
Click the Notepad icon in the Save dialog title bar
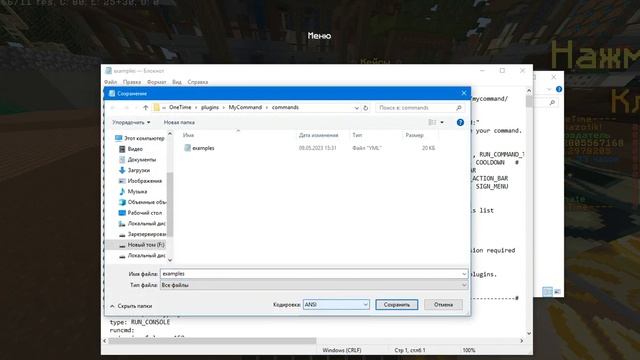click(112, 93)
